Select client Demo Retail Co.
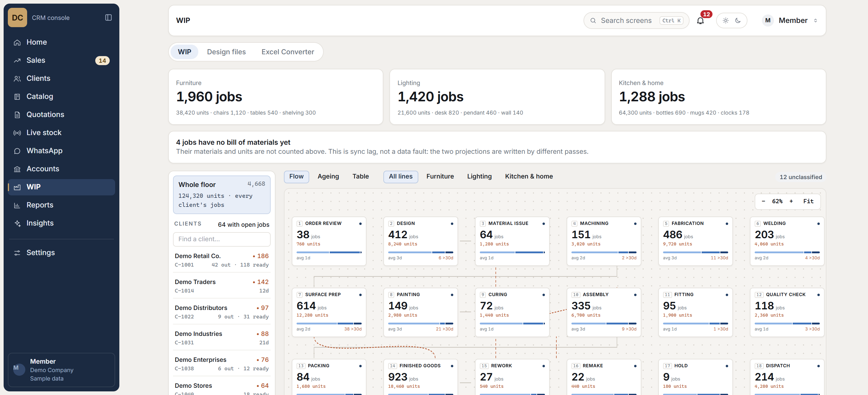This screenshot has width=868, height=395. 222,260
